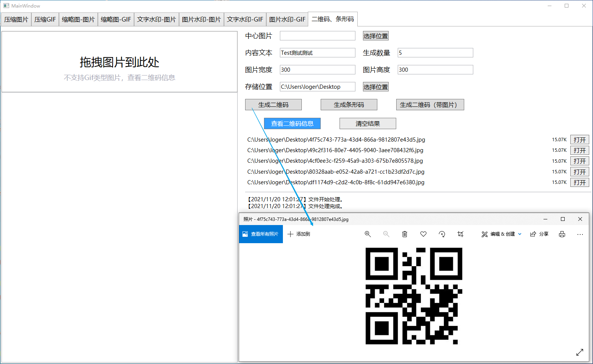Image resolution: width=593 pixels, height=364 pixels.
Task: Open the 4cf0ee3c file with 打开
Action: [x=580, y=161]
